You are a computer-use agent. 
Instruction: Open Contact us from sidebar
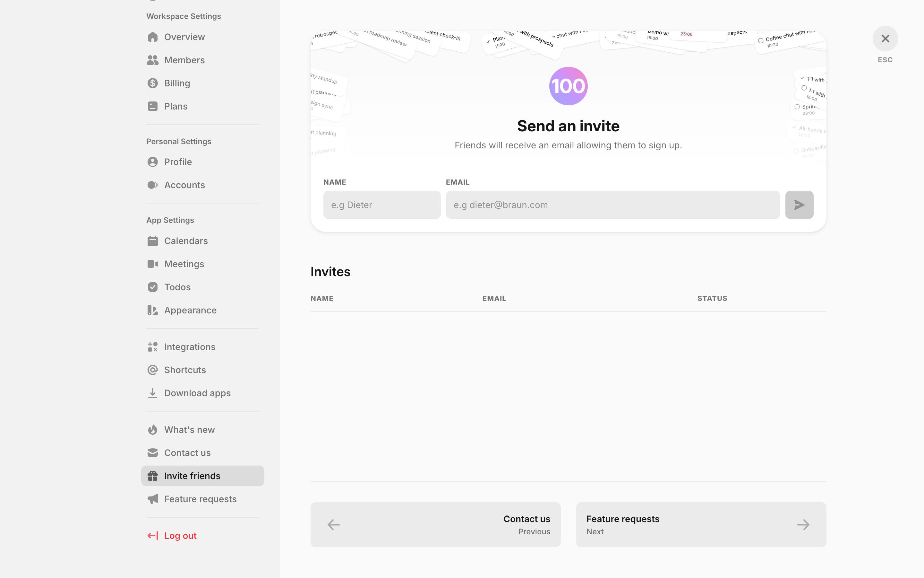(x=202, y=453)
